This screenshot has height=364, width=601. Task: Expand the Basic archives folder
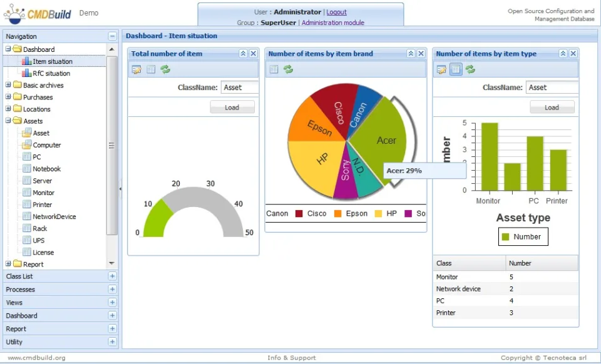tap(8, 85)
